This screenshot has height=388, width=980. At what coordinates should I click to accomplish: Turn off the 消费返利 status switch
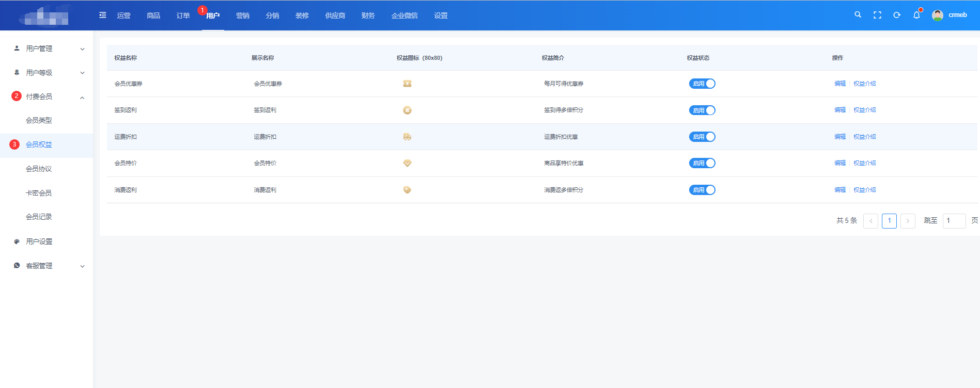pyautogui.click(x=702, y=190)
